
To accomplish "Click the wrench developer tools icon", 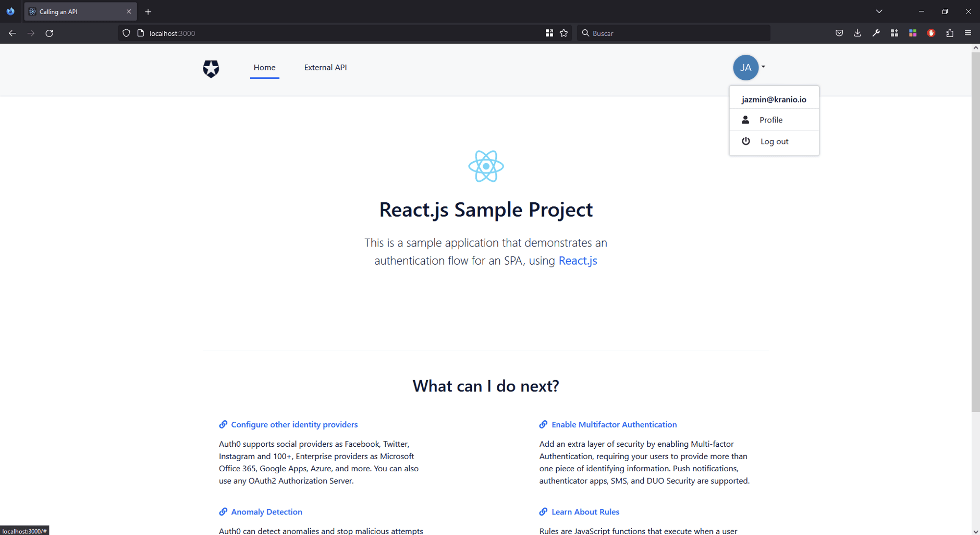I will pos(876,33).
